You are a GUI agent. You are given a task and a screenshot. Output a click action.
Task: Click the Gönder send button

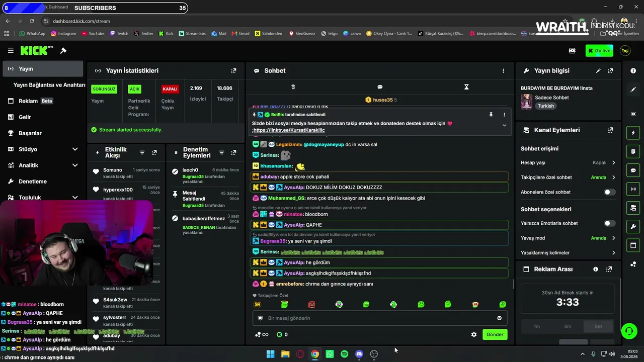[495, 335]
